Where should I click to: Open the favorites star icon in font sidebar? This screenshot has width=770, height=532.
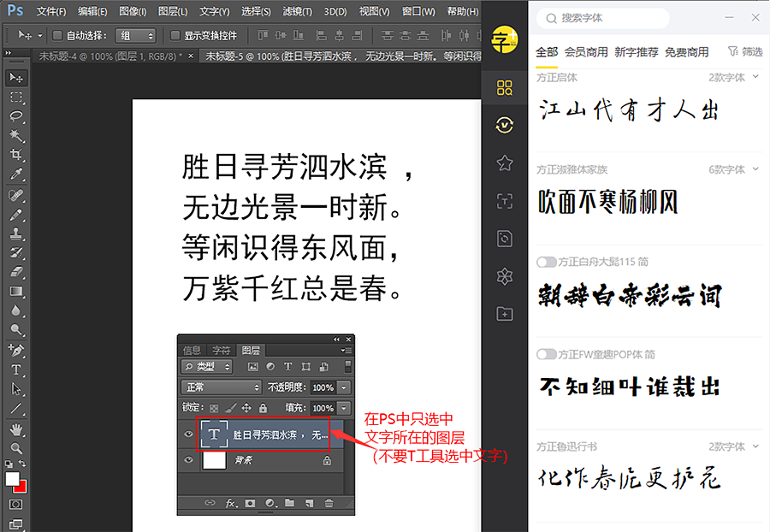[x=505, y=163]
